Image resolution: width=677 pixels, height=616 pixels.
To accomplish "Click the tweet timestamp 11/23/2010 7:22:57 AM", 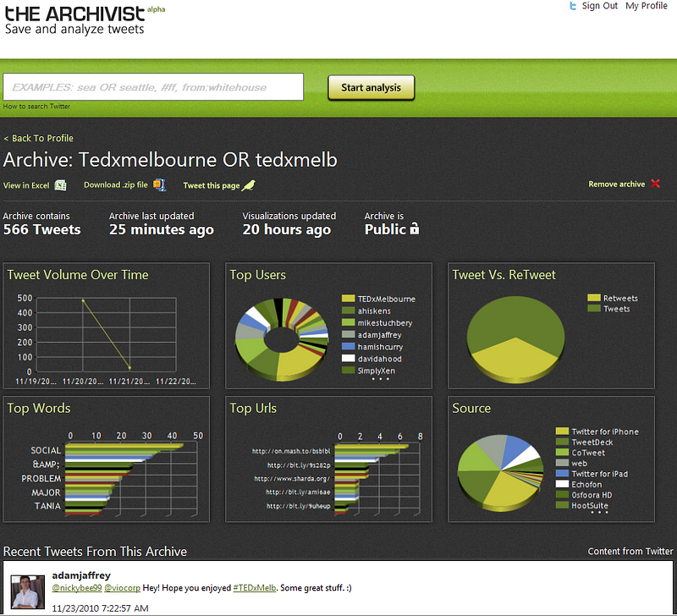I will (100, 608).
